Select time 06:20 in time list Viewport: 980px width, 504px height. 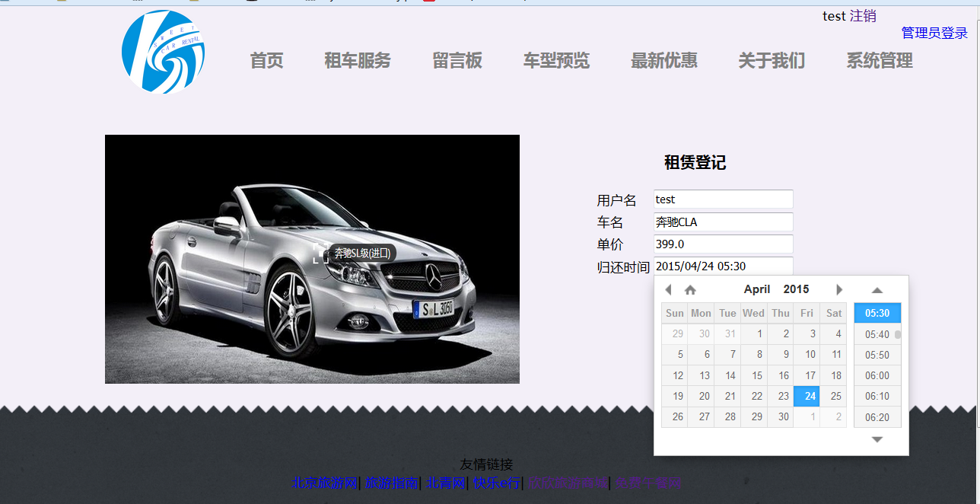coord(877,417)
